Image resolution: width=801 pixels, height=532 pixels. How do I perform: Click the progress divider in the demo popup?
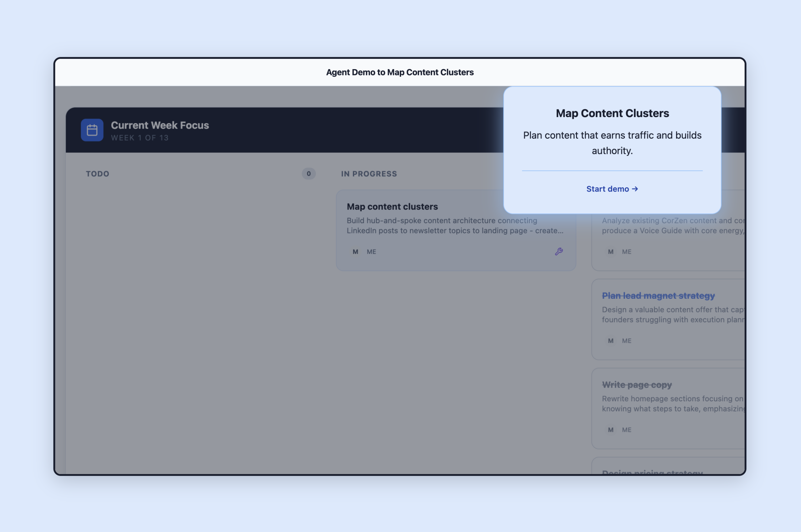[612, 170]
